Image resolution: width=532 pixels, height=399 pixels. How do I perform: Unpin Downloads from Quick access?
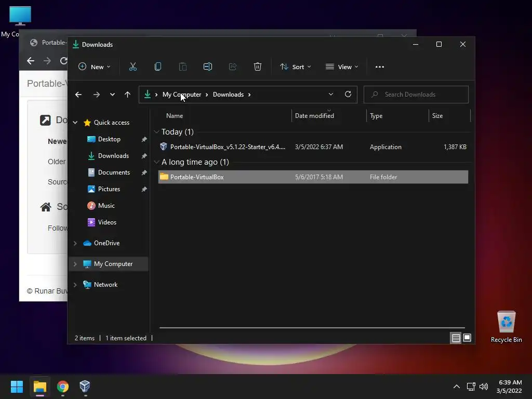point(144,156)
